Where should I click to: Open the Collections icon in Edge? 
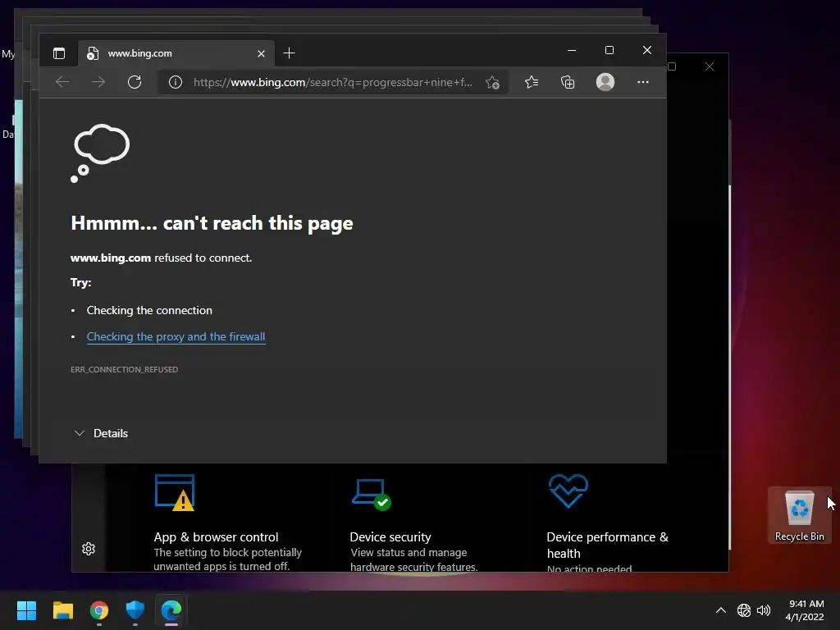[568, 82]
